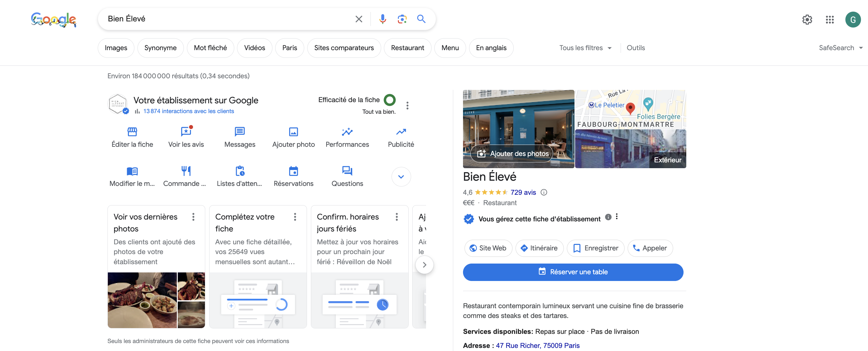
Task: Open the SafeSearch dropdown
Action: point(840,48)
